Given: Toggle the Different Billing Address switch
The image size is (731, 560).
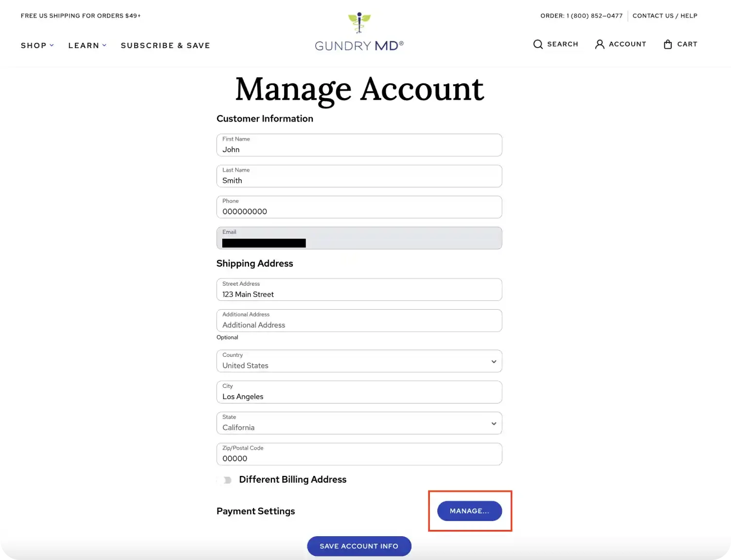Looking at the screenshot, I should tap(226, 480).
